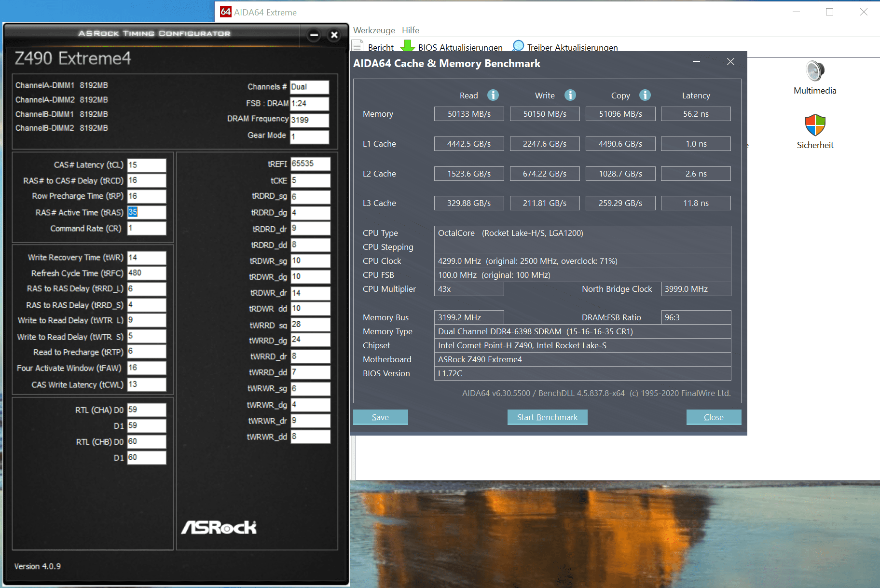Click the Save button in benchmark dialog
The image size is (880, 588).
pos(380,417)
